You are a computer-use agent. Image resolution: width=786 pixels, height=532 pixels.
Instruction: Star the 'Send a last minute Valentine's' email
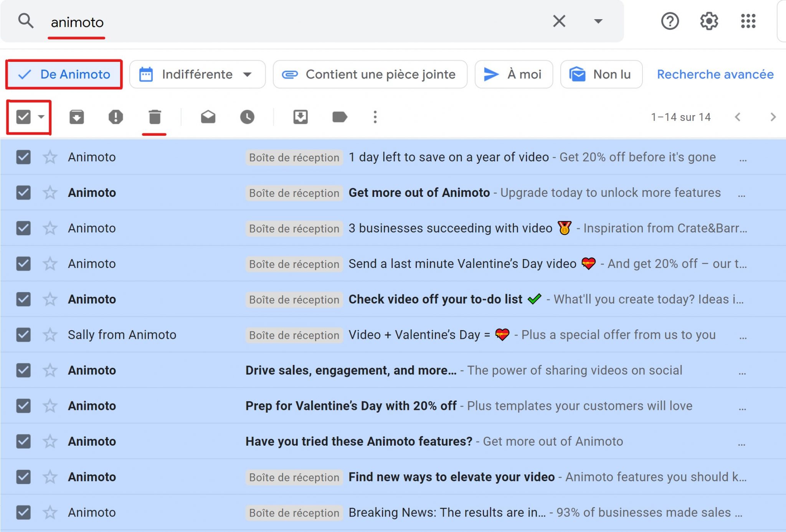(x=50, y=264)
